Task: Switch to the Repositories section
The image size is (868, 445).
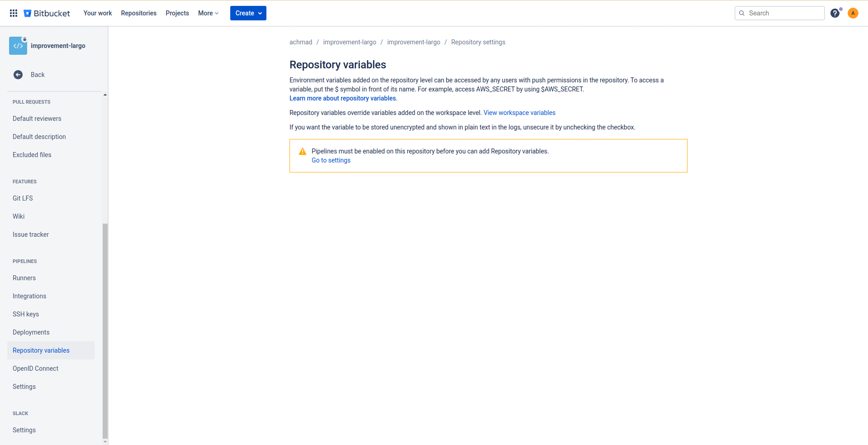Action: coord(138,13)
